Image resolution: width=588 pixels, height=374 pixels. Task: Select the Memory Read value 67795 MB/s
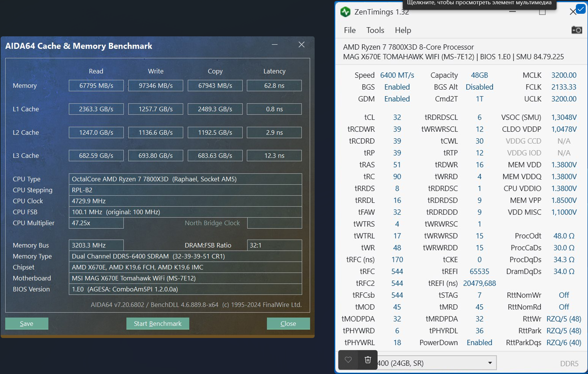pyautogui.click(x=96, y=85)
